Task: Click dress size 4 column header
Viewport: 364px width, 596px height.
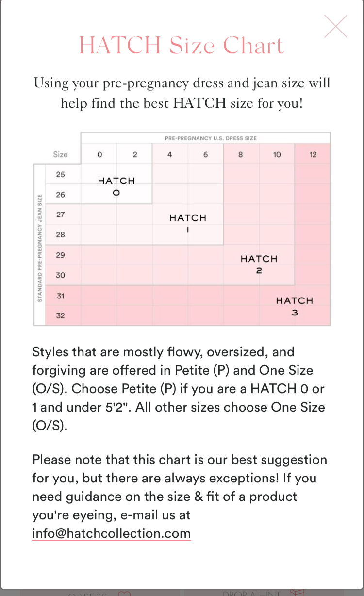Action: [170, 155]
